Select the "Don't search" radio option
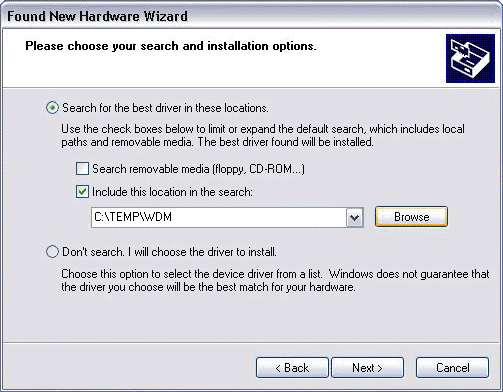The height and width of the screenshot is (392, 503). click(52, 252)
